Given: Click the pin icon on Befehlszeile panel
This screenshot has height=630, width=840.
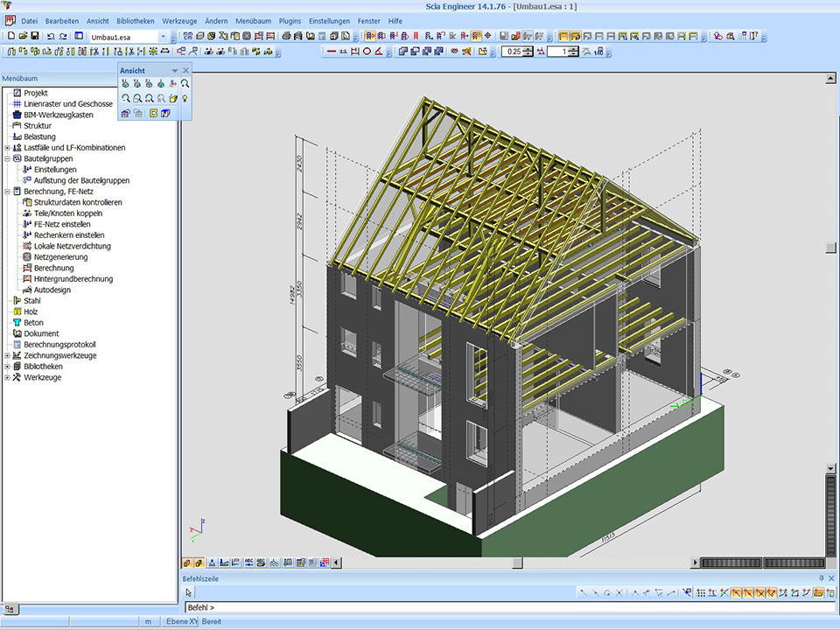Looking at the screenshot, I should tap(821, 578).
